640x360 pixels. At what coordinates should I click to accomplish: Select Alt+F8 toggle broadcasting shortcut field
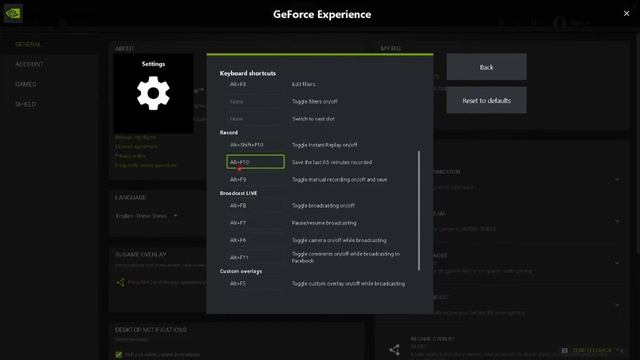pos(255,206)
